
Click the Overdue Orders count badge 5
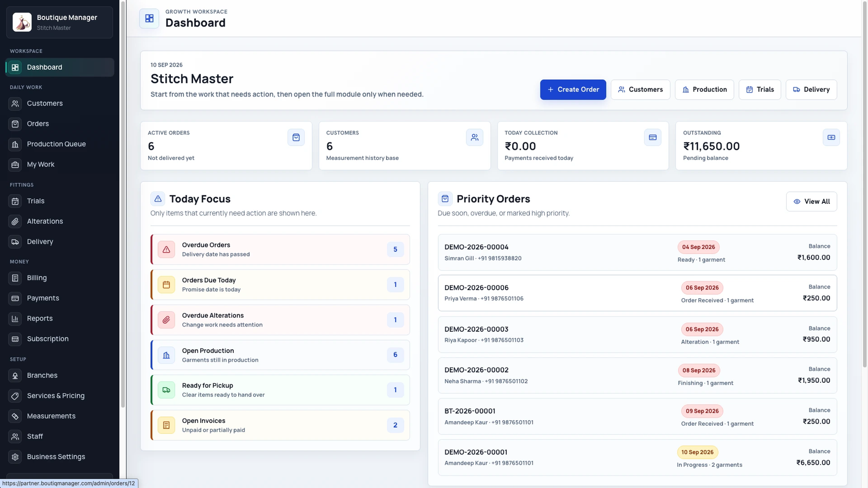tap(395, 249)
